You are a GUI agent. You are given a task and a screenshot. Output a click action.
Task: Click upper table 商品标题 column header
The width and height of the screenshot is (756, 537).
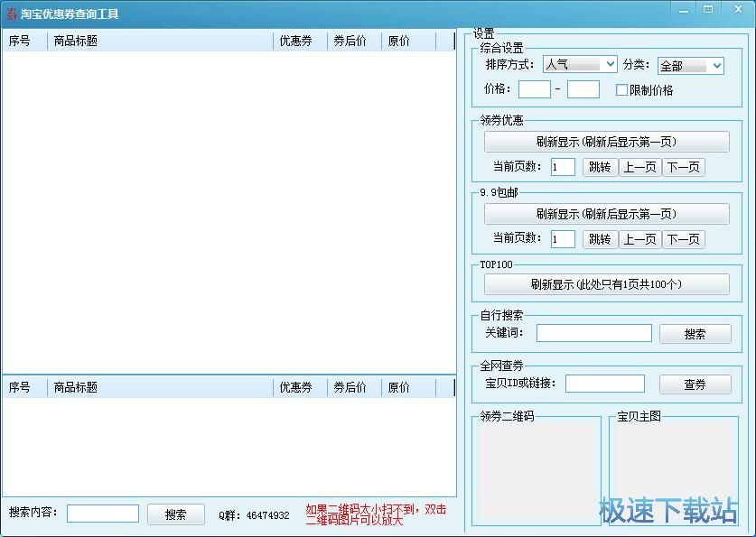tap(161, 41)
